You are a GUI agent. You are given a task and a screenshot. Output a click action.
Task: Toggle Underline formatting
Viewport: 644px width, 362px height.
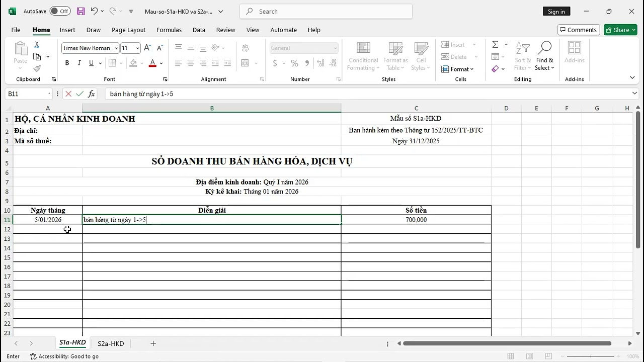tap(91, 63)
